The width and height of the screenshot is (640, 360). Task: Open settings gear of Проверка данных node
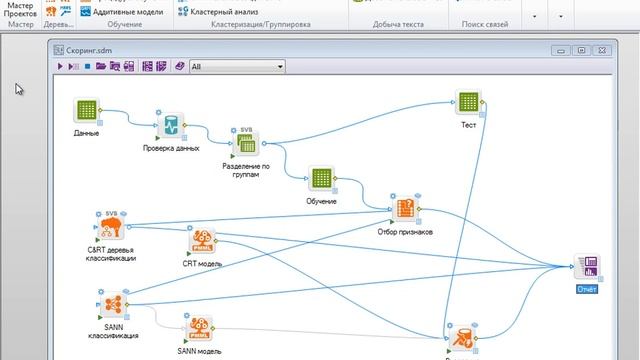point(158,112)
